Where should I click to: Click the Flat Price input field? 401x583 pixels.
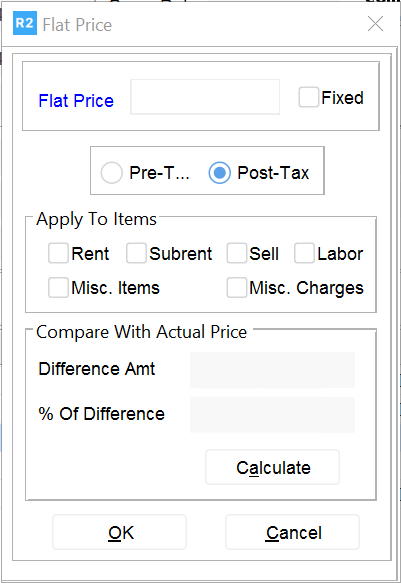pos(205,97)
